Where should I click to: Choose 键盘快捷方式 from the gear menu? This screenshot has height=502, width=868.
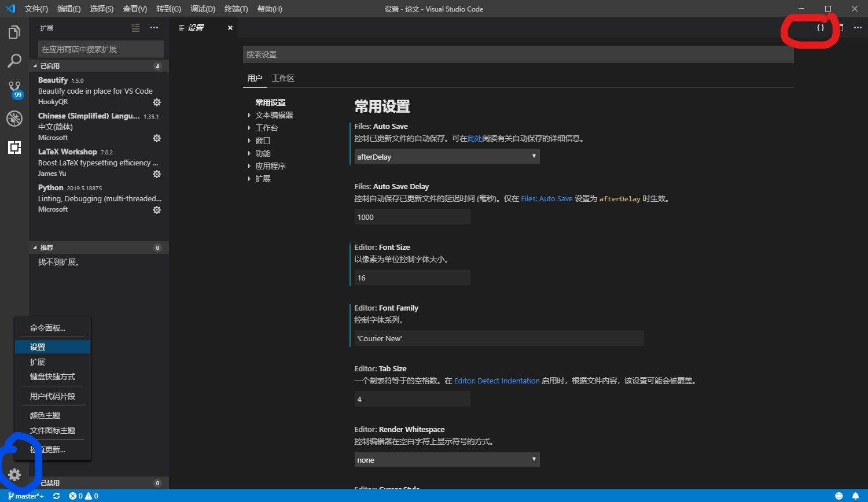(53, 376)
